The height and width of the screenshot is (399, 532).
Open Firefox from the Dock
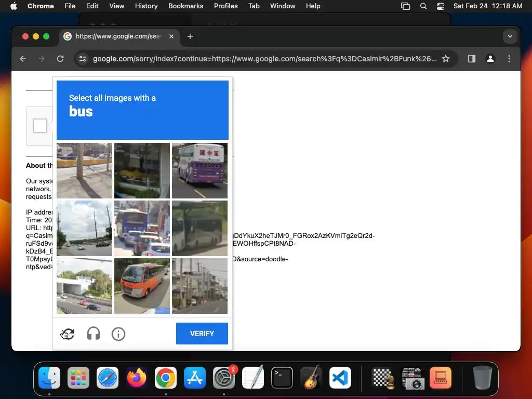(x=137, y=378)
